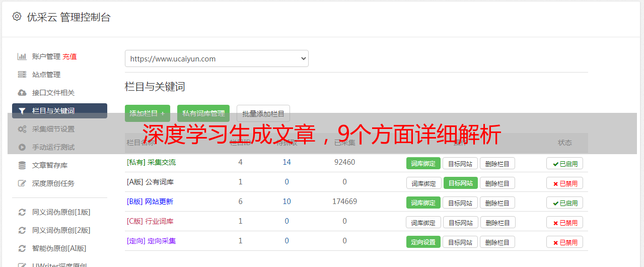Image resolution: width=644 pixels, height=267 pixels.
Task: Click 目标网站 for 采集交流 row
Action: tap(460, 163)
